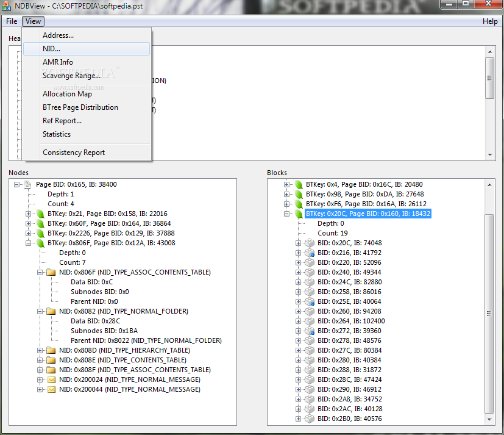The width and height of the screenshot is (504, 435).
Task: Select BTKey 0x20C, Page BID 0x160 row
Action: (368, 214)
